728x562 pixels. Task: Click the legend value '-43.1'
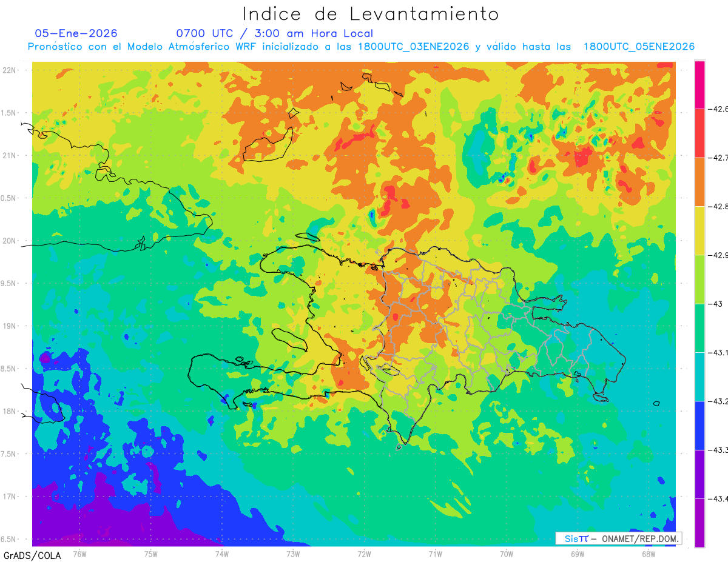click(x=718, y=353)
